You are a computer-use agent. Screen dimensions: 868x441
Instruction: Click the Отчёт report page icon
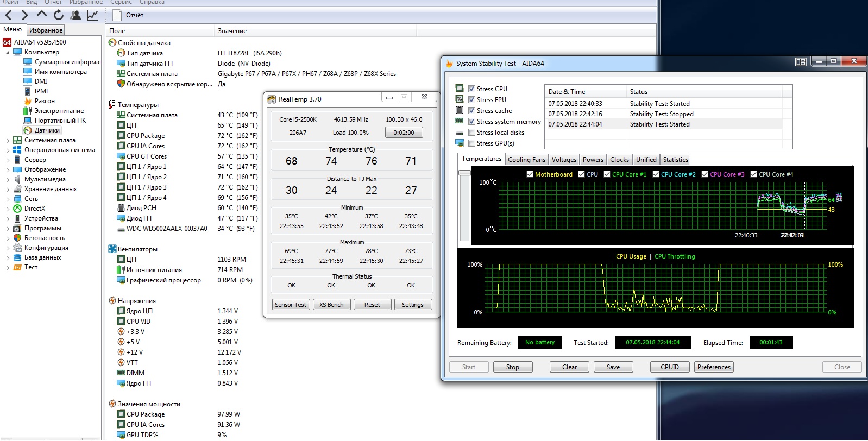pyautogui.click(x=116, y=15)
